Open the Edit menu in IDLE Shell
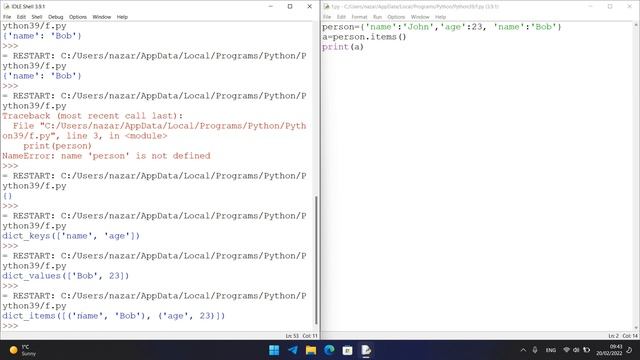The width and height of the screenshot is (640, 360). [x=21, y=17]
